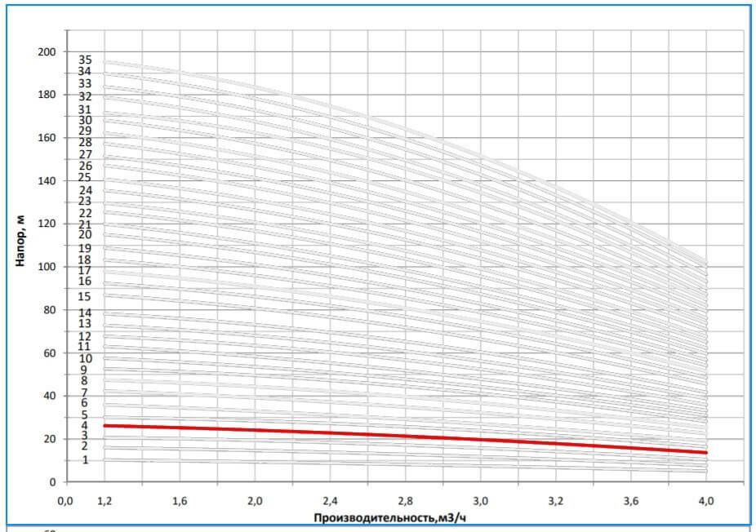This screenshot has width=756, height=532.
Task: Click the 'Производительность, м3/ч' axis title
Action: click(x=392, y=517)
